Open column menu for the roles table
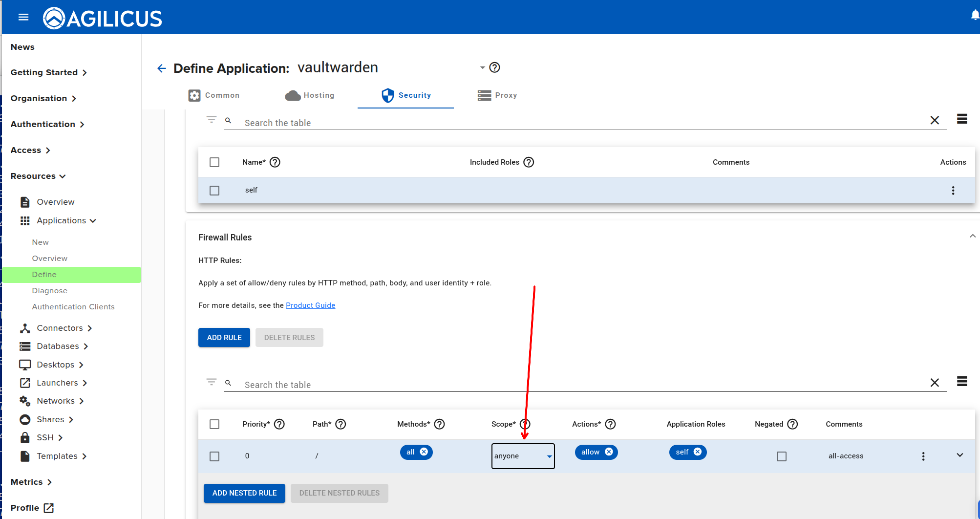 962,119
